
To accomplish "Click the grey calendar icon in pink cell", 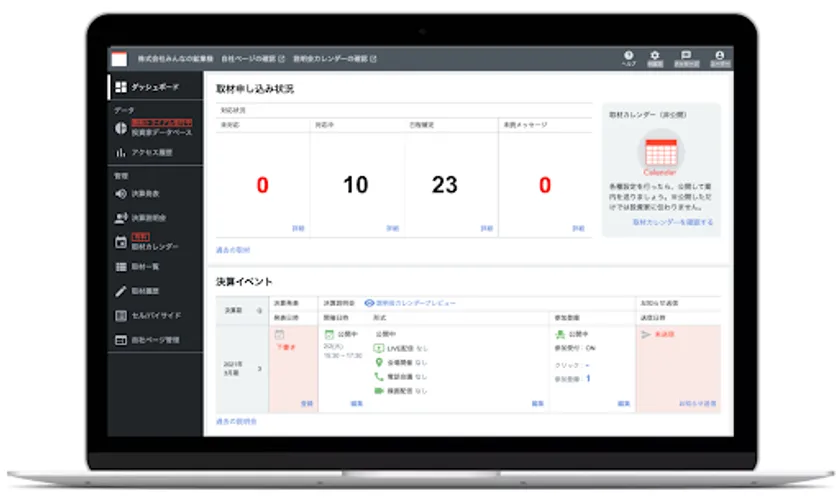I will 279,335.
